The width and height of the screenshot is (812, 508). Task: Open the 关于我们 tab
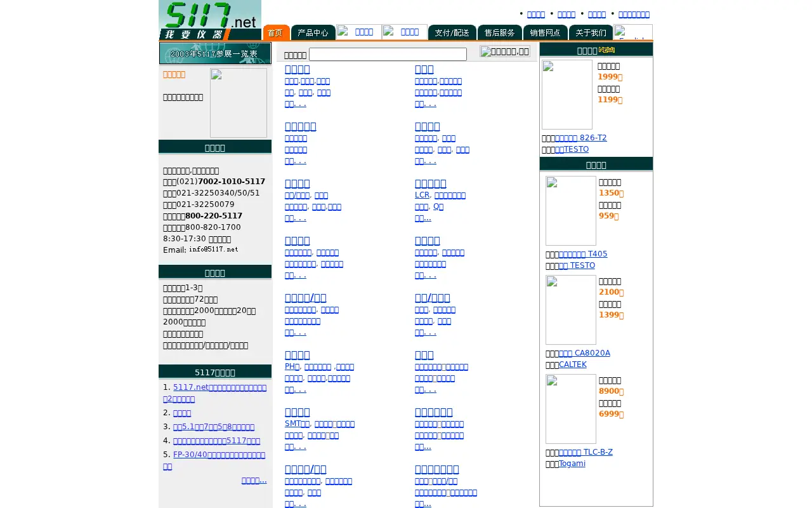click(591, 32)
